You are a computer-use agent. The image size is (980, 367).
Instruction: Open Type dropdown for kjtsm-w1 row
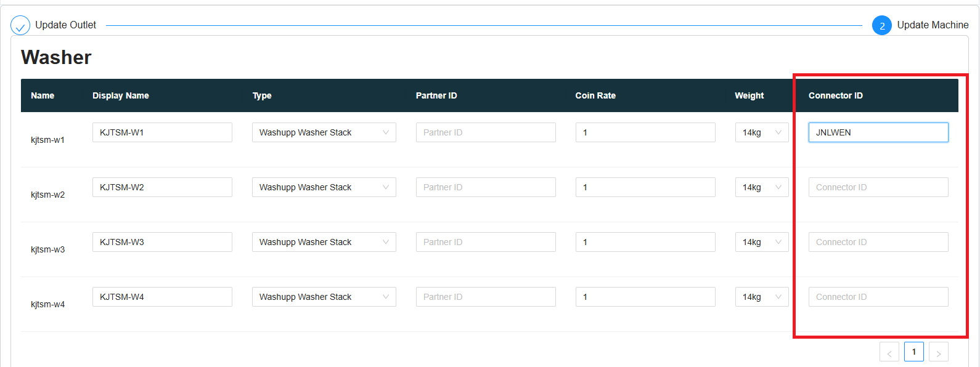pos(324,132)
